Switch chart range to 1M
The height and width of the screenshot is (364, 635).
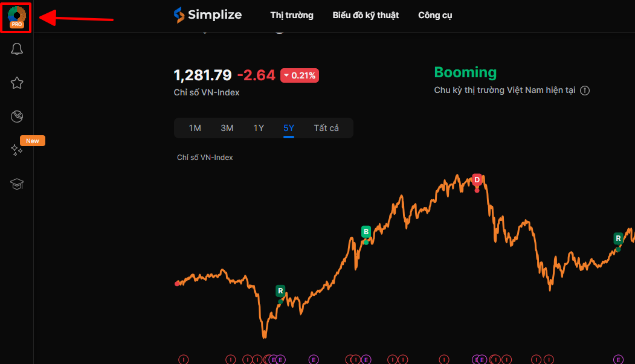tap(195, 128)
